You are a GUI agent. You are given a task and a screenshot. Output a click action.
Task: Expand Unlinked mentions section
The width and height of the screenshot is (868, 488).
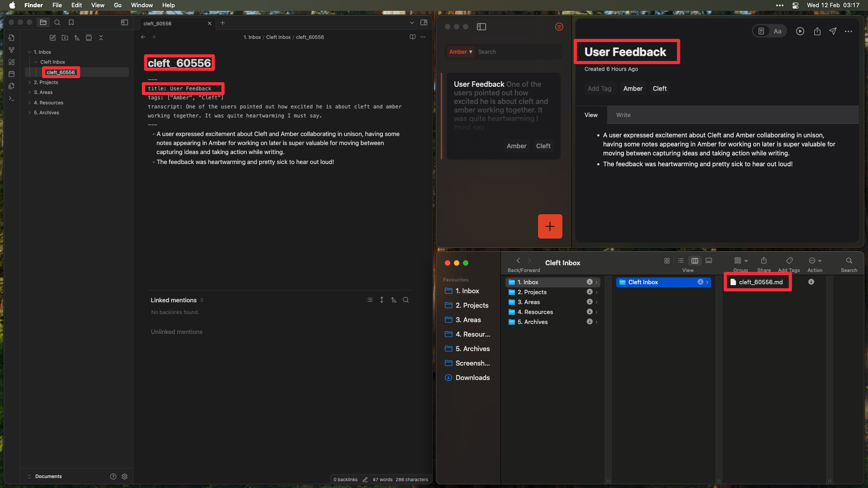click(x=177, y=332)
